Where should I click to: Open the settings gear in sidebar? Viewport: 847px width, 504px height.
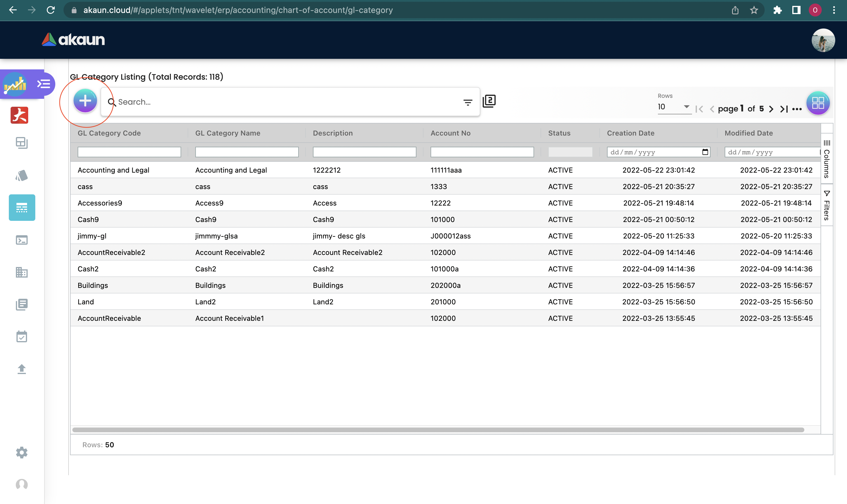pos(22,452)
